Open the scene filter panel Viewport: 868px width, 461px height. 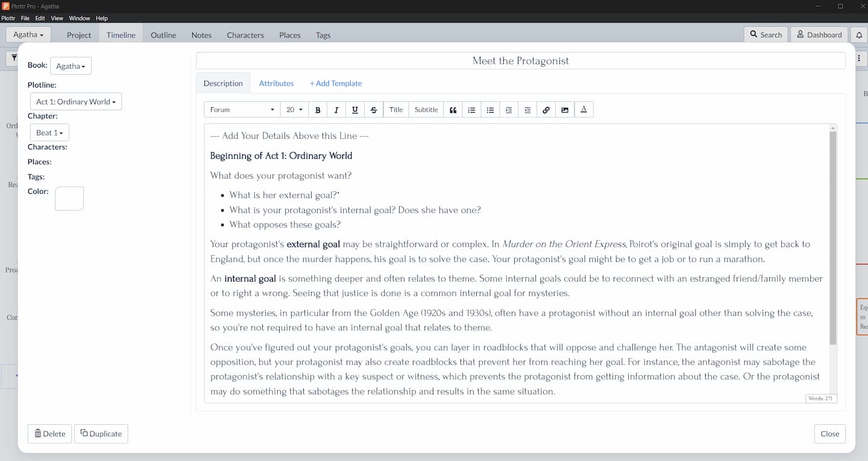(14, 58)
